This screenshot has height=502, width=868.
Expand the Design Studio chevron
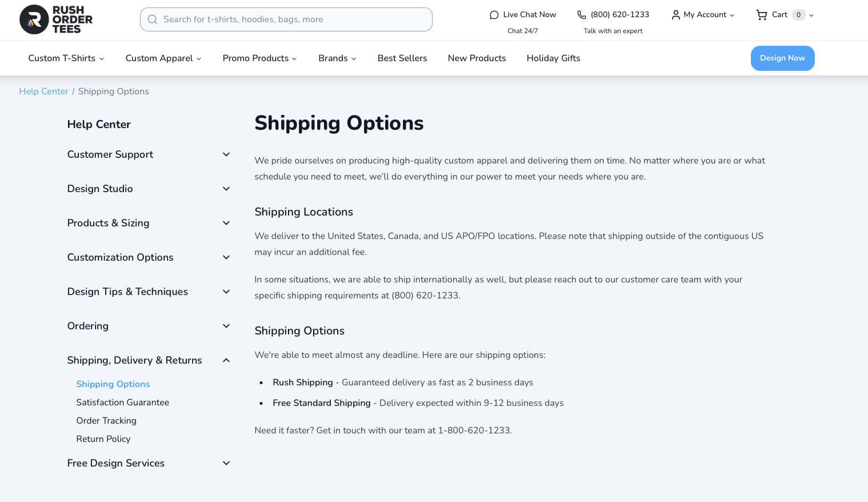click(226, 189)
